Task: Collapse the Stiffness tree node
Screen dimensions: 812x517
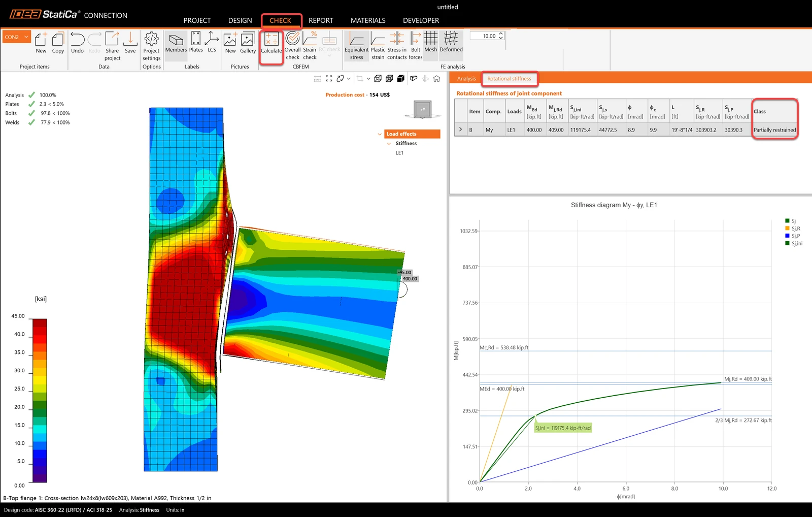Action: pos(389,144)
